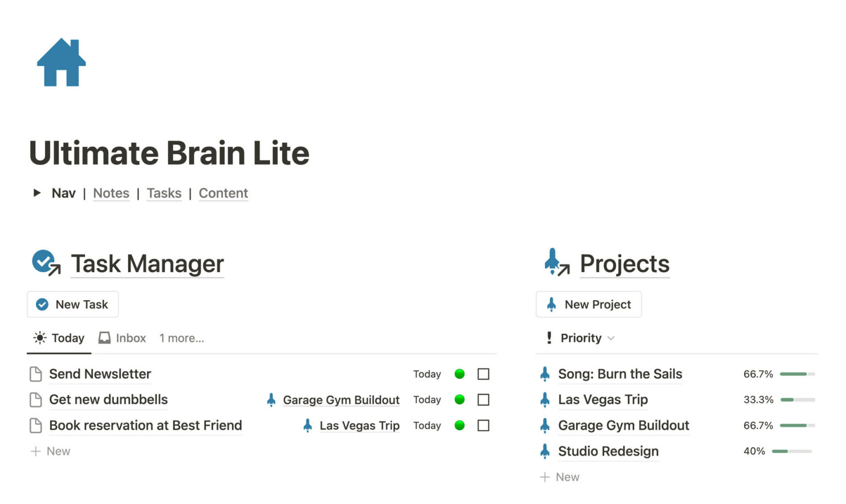
Task: Click the exclamation icon beside Priority
Action: (x=549, y=338)
